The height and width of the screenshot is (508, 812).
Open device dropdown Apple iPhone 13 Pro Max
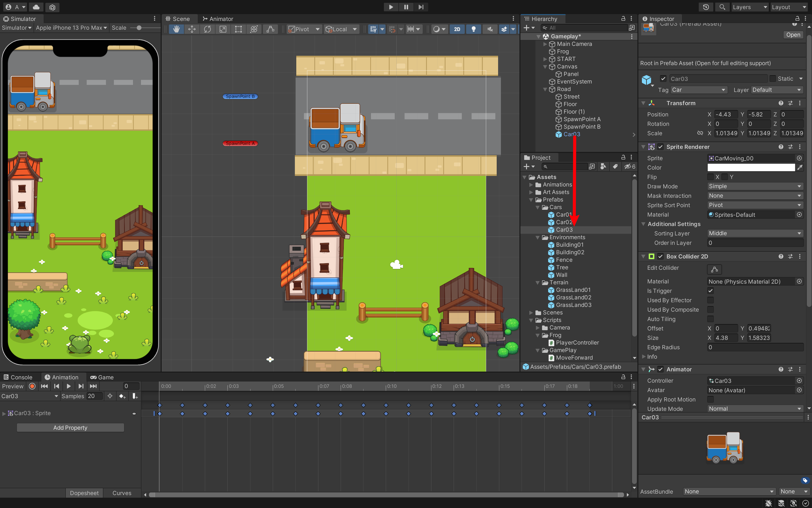pyautogui.click(x=71, y=28)
